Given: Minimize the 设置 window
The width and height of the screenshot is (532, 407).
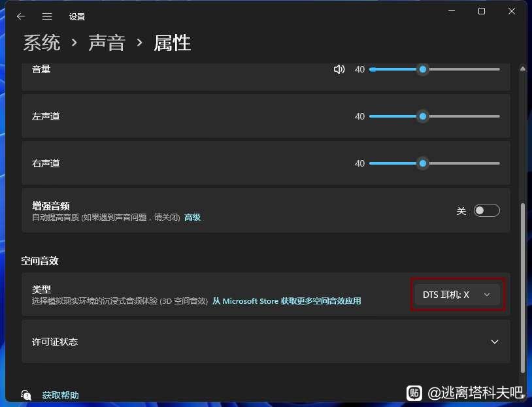Looking at the screenshot, I should [452, 11].
